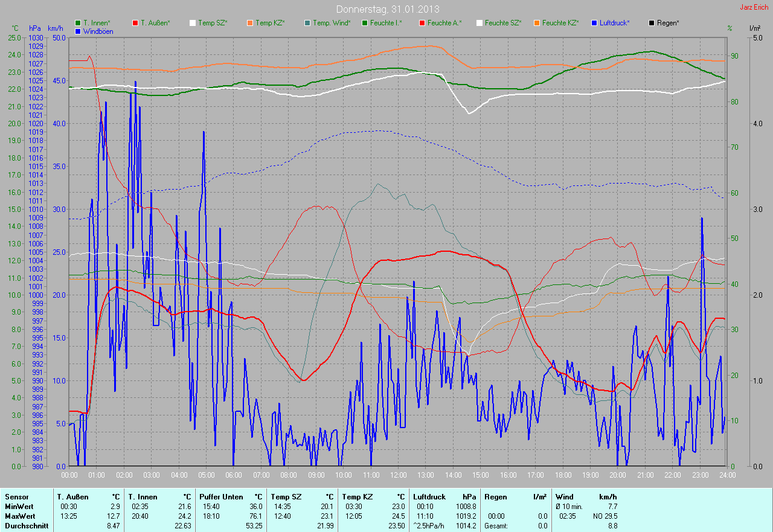Click the Feuchte A.* legend label

coord(444,23)
